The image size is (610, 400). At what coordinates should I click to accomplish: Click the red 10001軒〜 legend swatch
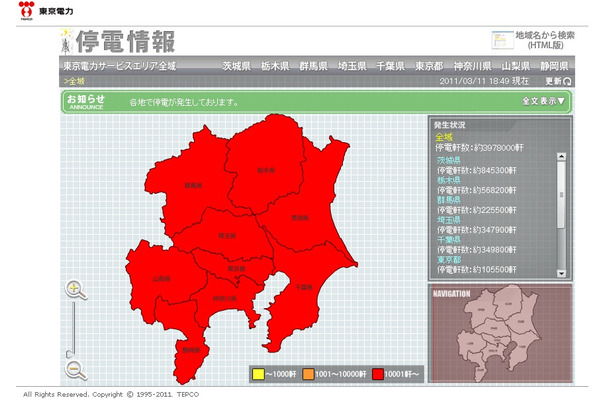(378, 374)
